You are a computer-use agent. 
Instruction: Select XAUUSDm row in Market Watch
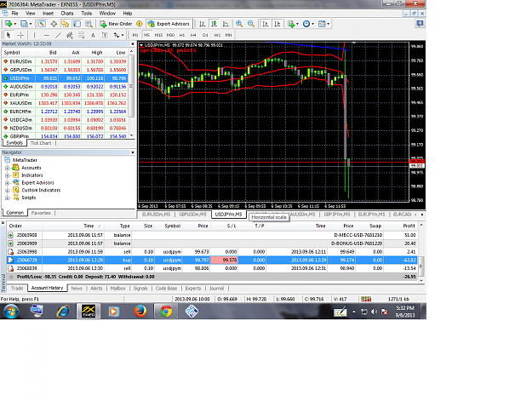coord(65,103)
